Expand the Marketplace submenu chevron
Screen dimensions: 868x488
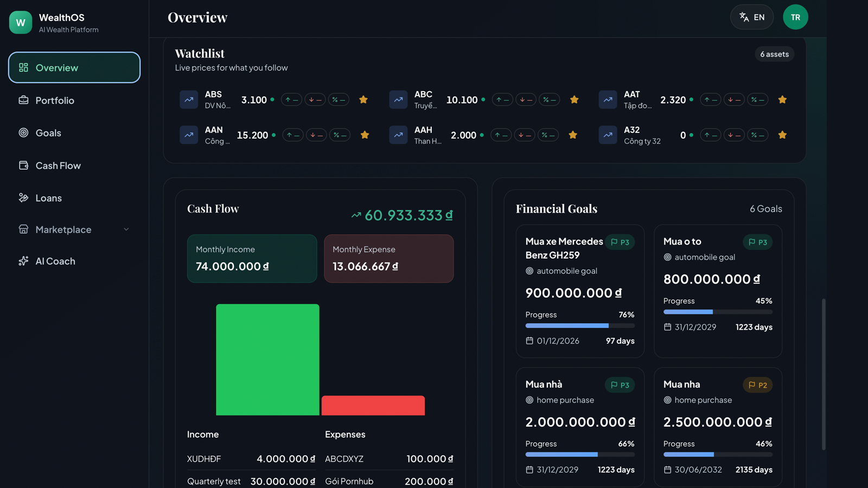(126, 229)
